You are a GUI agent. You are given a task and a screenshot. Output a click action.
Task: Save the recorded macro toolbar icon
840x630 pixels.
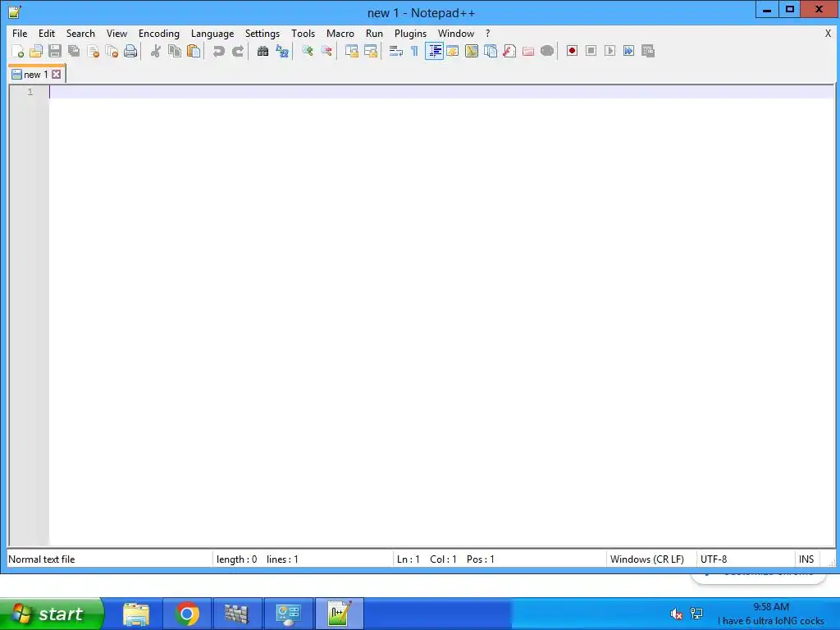tap(648, 51)
